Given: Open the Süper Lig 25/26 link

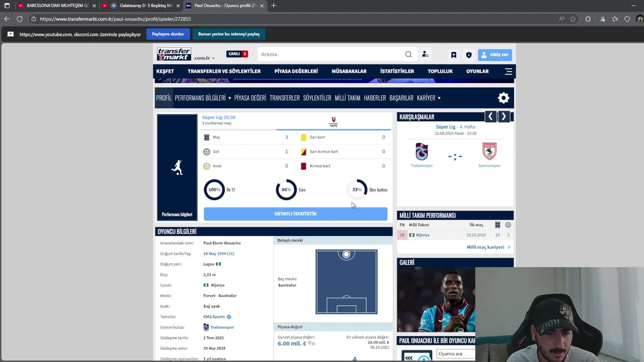Looking at the screenshot, I should click(x=218, y=117).
